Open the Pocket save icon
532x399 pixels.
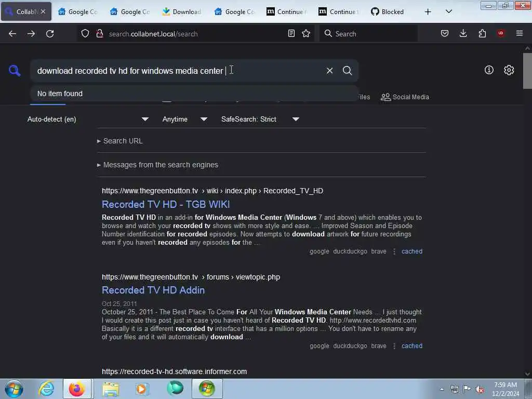coord(445,34)
